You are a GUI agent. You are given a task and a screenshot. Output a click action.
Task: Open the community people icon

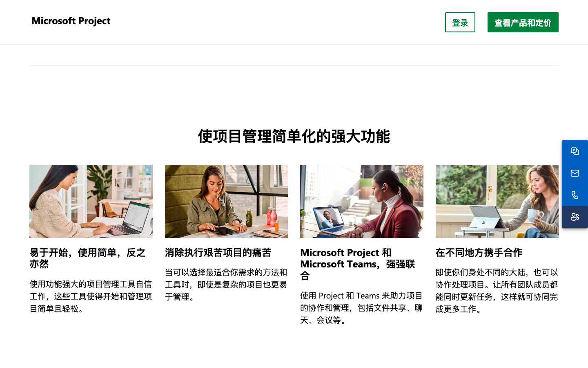[575, 217]
